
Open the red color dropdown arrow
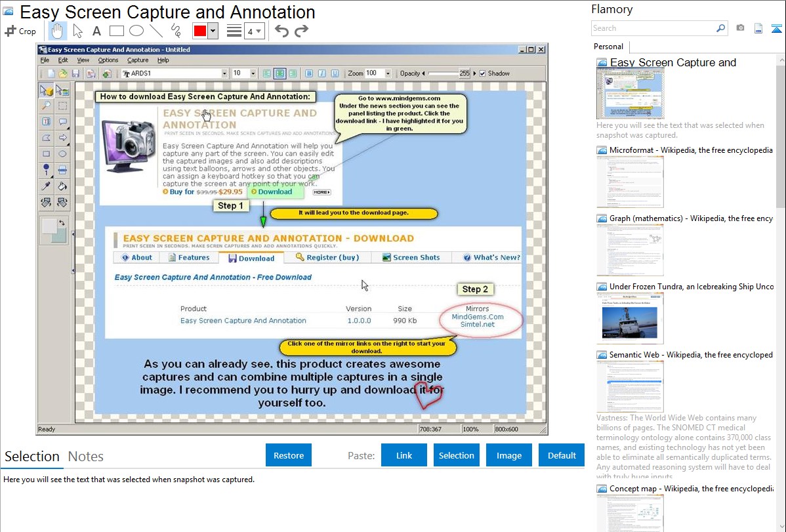click(x=213, y=31)
